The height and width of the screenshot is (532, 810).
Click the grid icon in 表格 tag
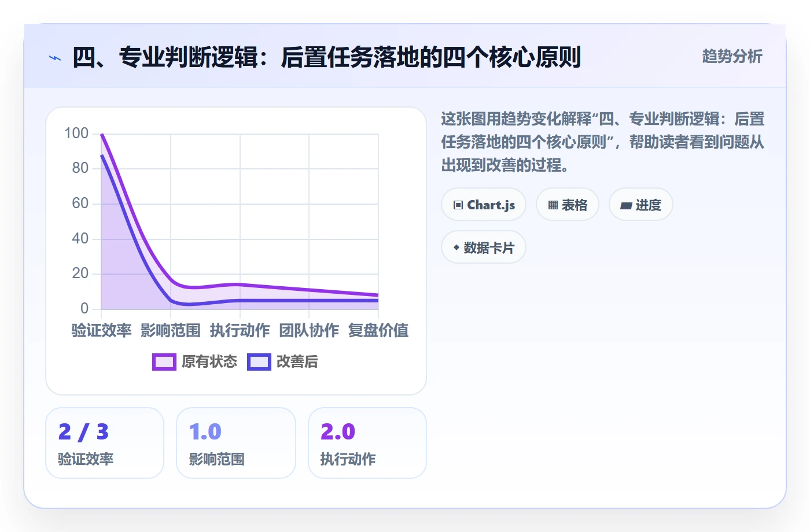point(553,205)
